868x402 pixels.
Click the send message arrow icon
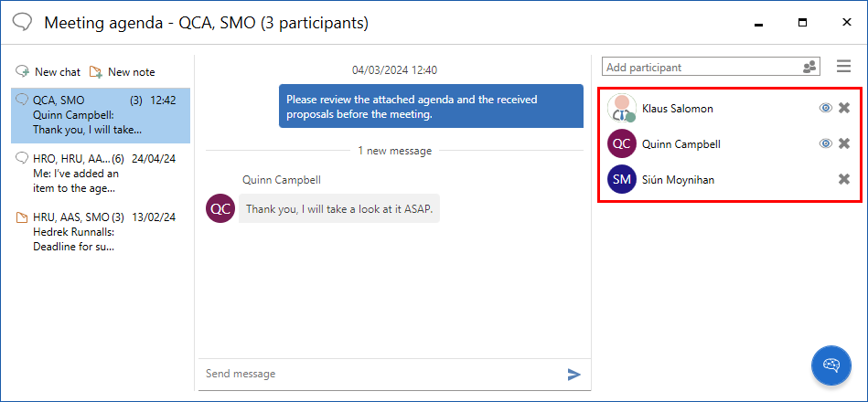pyautogui.click(x=574, y=374)
